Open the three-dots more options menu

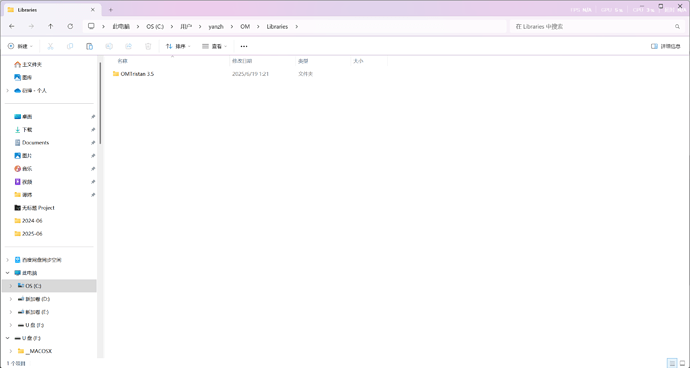pyautogui.click(x=244, y=46)
